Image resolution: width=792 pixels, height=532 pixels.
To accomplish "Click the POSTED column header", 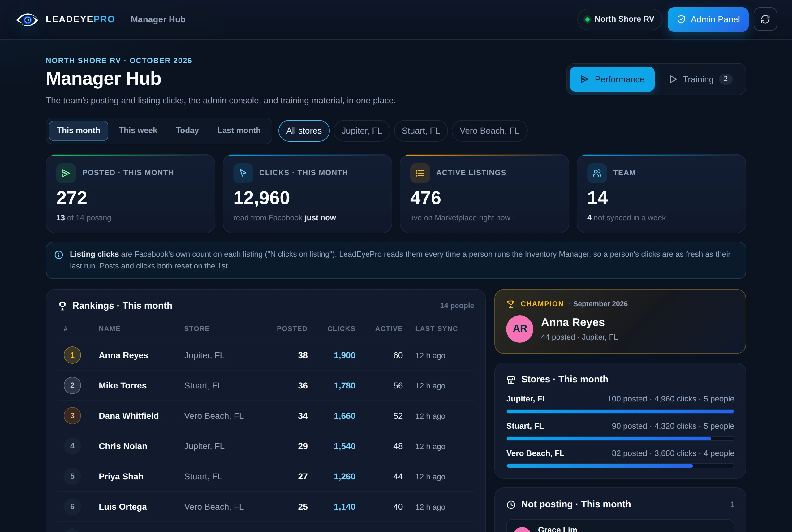I will click(x=292, y=328).
